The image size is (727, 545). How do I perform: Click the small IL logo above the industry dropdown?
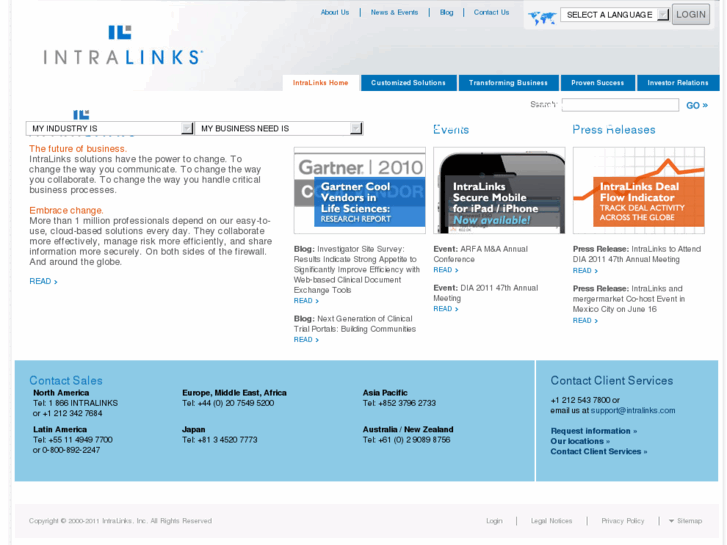(81, 115)
